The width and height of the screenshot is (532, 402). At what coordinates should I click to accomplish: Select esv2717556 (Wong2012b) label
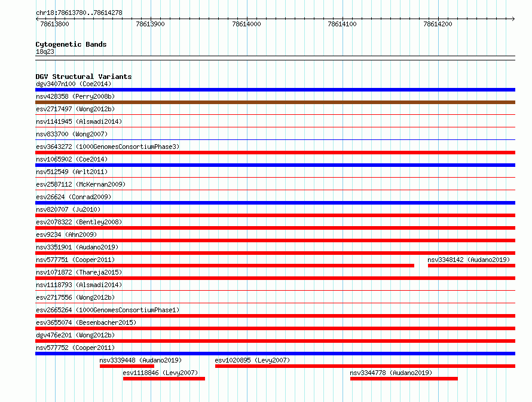click(75, 297)
